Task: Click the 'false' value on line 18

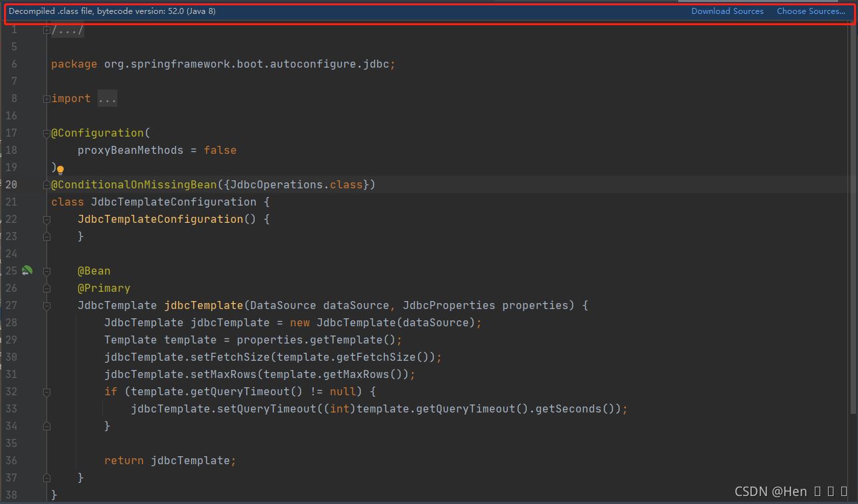Action: pos(220,151)
